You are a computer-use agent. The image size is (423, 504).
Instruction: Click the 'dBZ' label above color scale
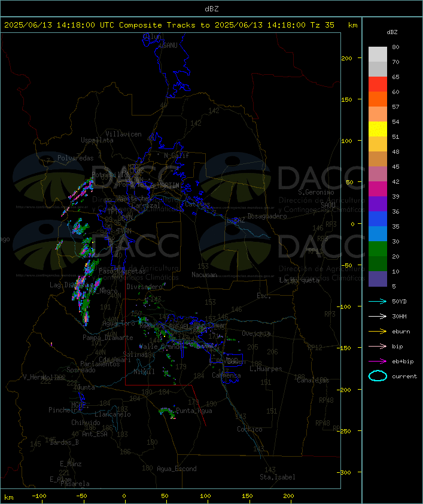click(x=392, y=32)
